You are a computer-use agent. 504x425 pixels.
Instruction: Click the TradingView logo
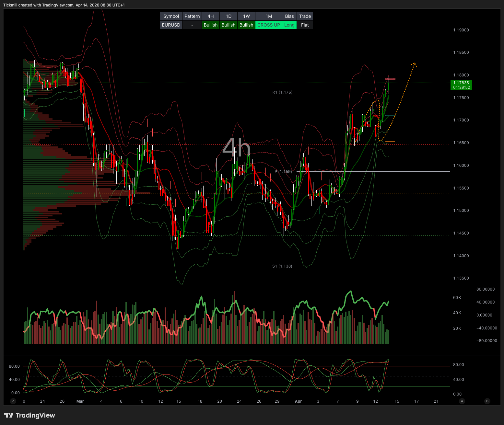click(29, 415)
